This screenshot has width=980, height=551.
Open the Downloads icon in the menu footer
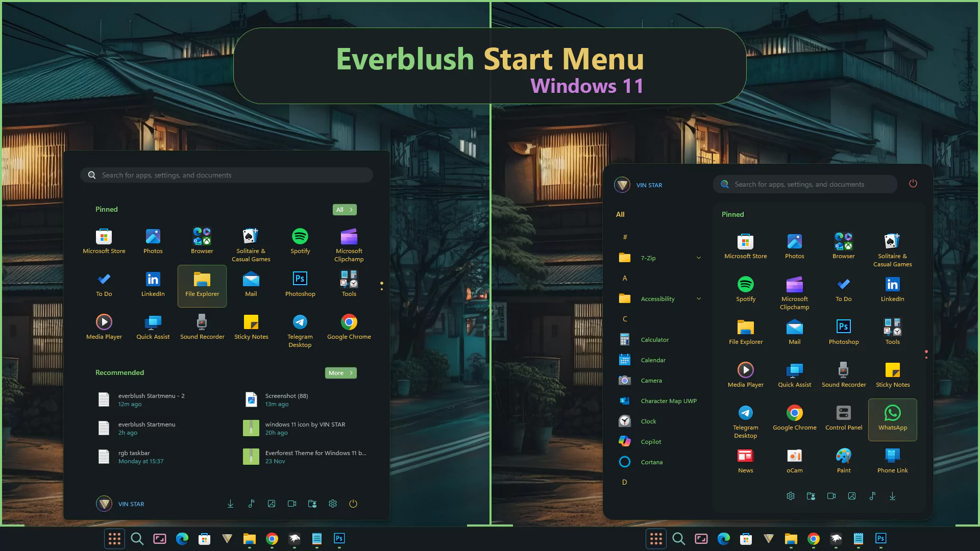pyautogui.click(x=230, y=504)
